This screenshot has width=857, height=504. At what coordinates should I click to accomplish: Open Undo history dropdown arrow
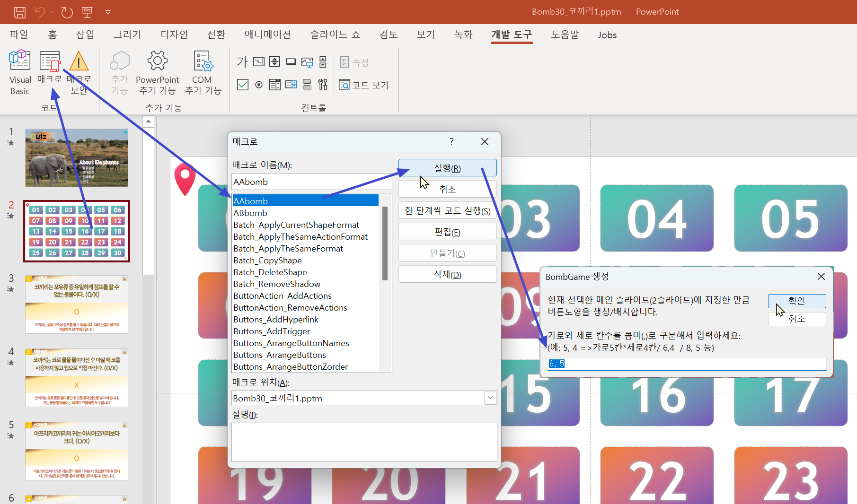[52, 12]
